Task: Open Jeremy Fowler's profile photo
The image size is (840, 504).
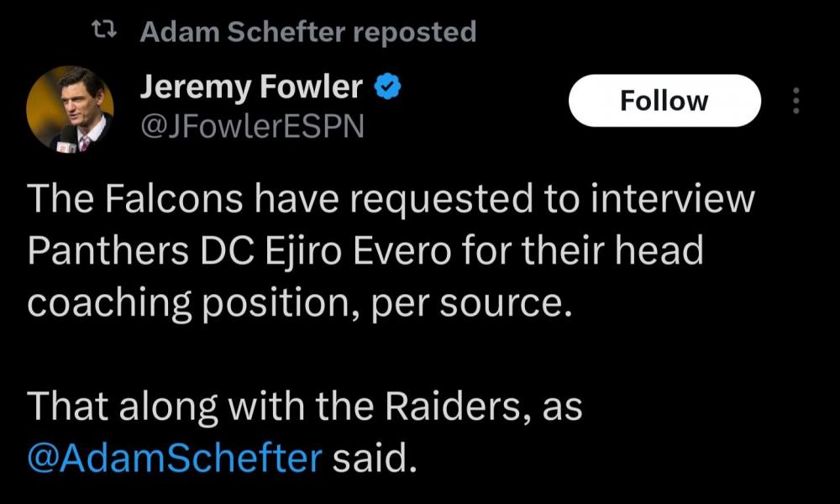Action: coord(70,108)
